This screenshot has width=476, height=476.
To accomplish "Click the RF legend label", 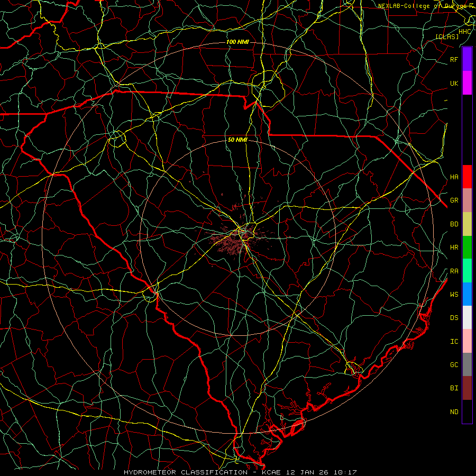I will click(454, 59).
